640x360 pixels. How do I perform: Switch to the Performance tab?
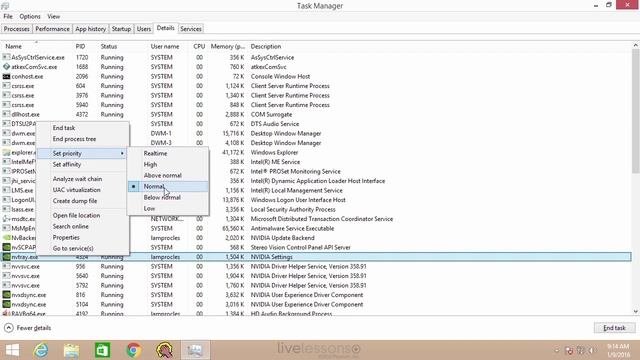[52, 29]
